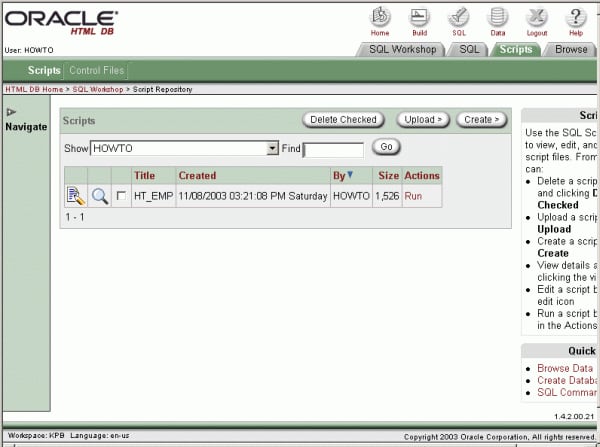Follow the SQL Workshop breadcrumb link
The height and width of the screenshot is (447, 600).
tap(98, 89)
